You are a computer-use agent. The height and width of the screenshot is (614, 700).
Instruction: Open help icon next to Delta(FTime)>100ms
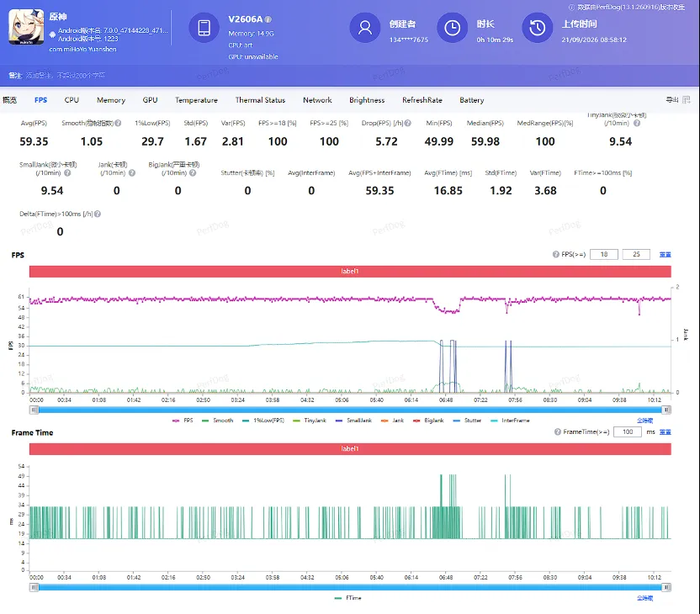coord(98,214)
